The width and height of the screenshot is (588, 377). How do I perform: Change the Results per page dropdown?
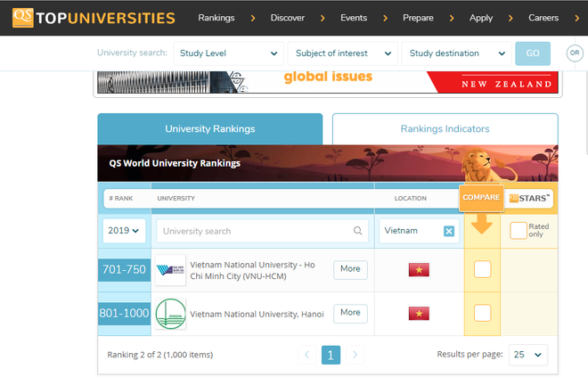click(x=527, y=355)
